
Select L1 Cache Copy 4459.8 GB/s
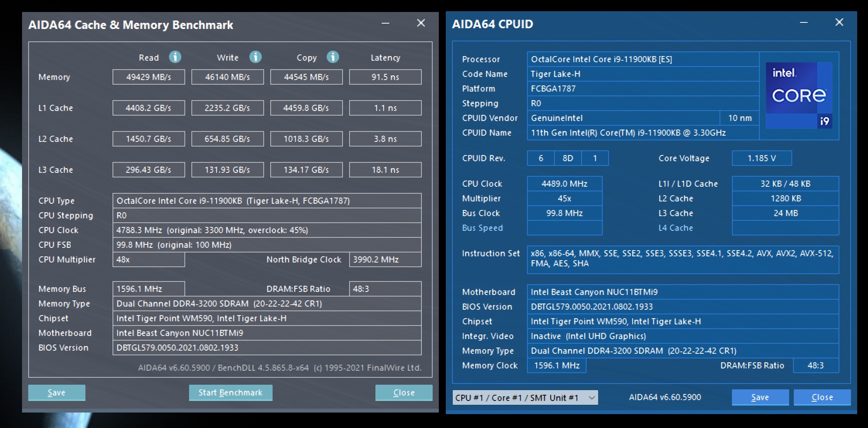[306, 108]
